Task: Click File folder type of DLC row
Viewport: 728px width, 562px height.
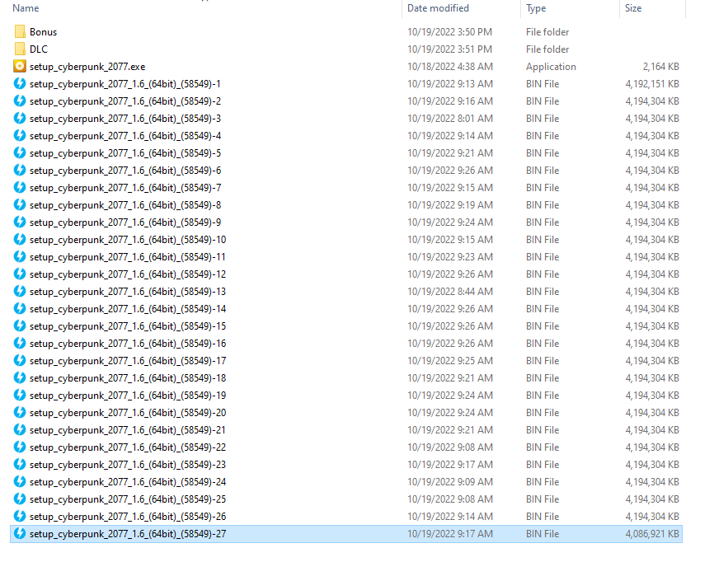Action: click(547, 49)
